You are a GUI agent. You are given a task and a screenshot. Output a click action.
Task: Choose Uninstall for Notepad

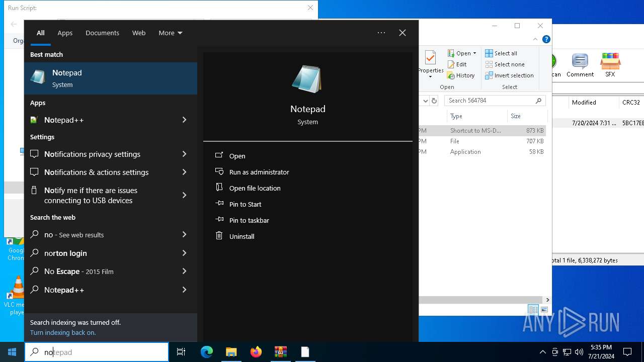242,236
